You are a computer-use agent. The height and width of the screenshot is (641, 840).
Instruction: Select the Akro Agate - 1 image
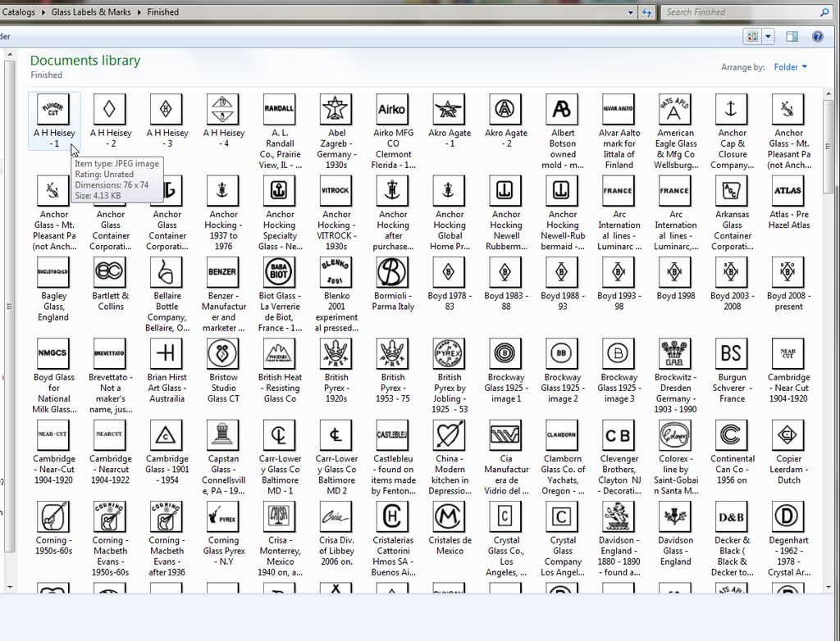coord(449,109)
